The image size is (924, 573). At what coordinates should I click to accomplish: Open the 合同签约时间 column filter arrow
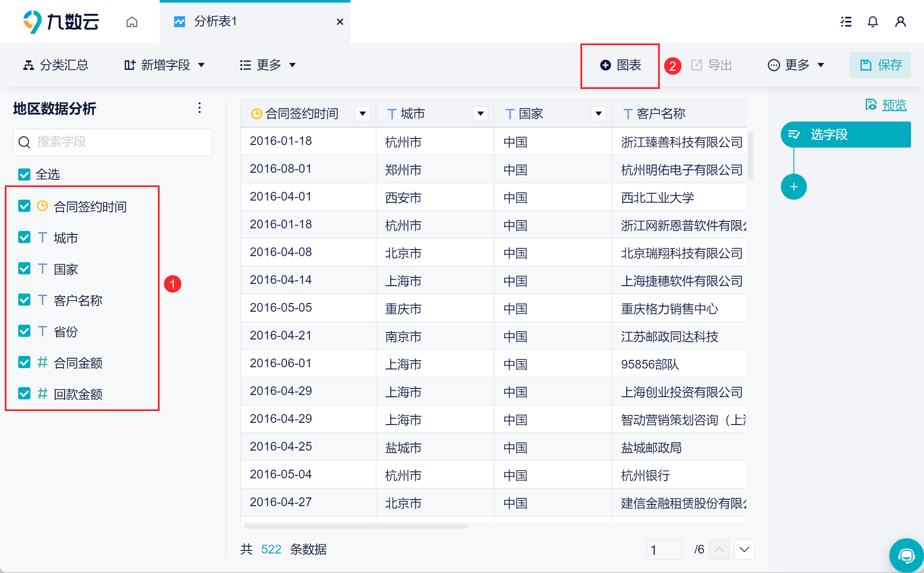coord(362,114)
